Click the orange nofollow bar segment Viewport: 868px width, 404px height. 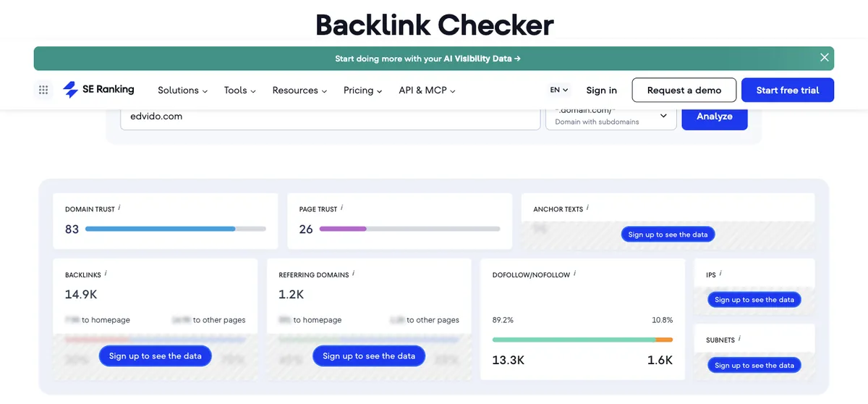664,340
